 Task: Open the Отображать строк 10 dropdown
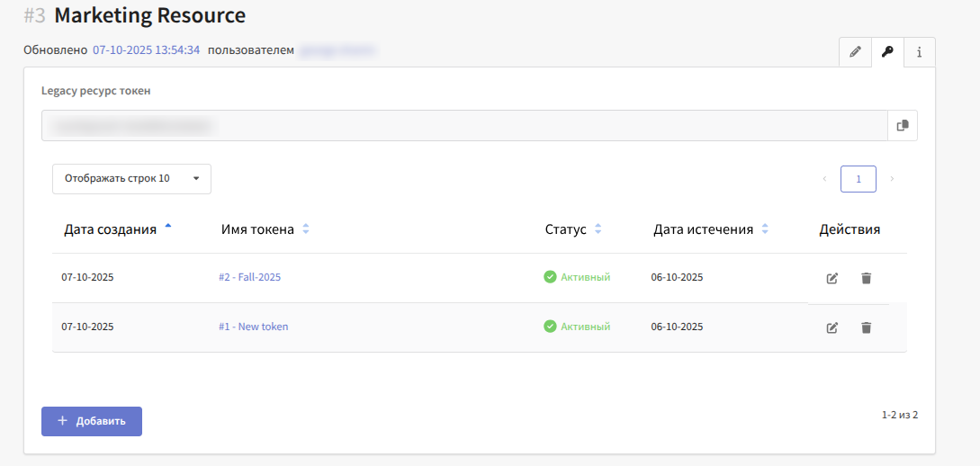[x=131, y=179]
